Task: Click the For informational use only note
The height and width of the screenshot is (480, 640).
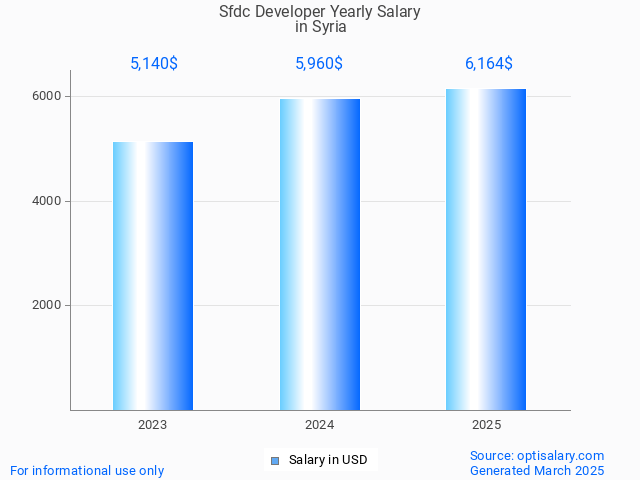Action: point(87,470)
